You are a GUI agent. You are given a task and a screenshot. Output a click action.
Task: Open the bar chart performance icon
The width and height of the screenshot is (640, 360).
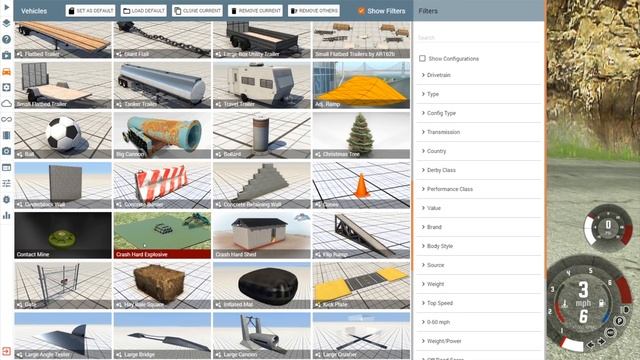[6, 215]
